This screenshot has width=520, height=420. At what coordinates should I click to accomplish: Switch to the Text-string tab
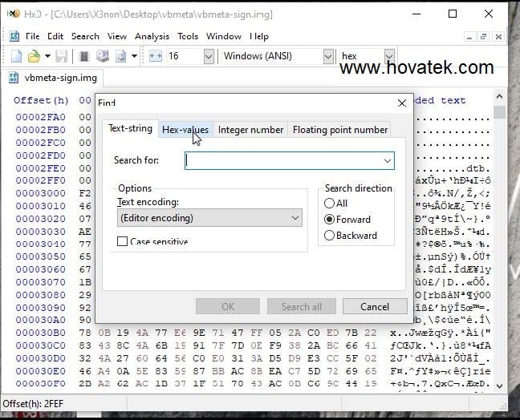coord(130,128)
